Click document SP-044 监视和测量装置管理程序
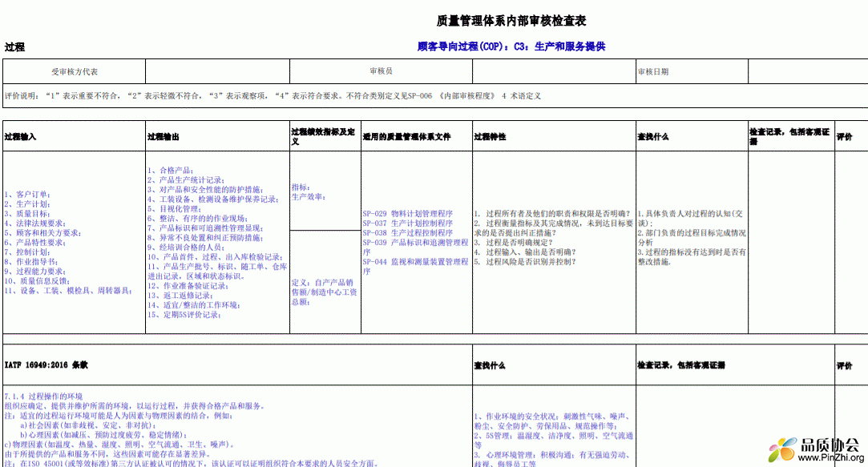 (x=416, y=266)
